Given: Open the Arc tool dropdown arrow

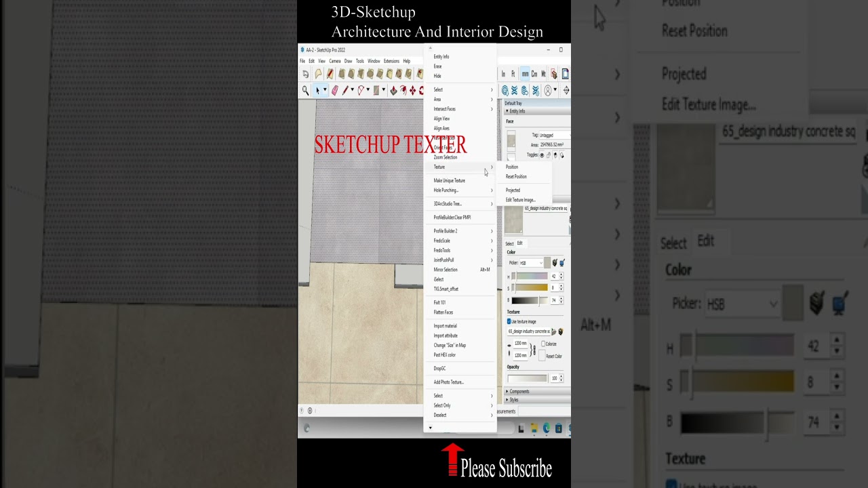Looking at the screenshot, I should pyautogui.click(x=368, y=89).
